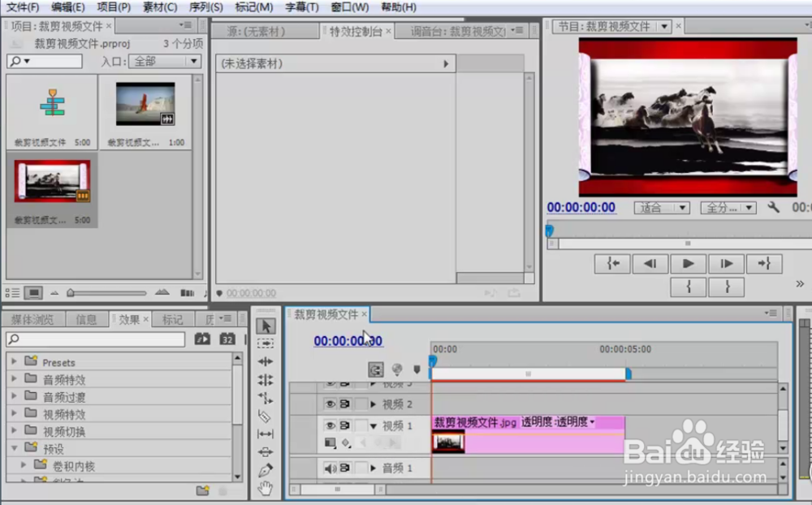Select the Hand tool
The width and height of the screenshot is (812, 505).
coord(266,488)
